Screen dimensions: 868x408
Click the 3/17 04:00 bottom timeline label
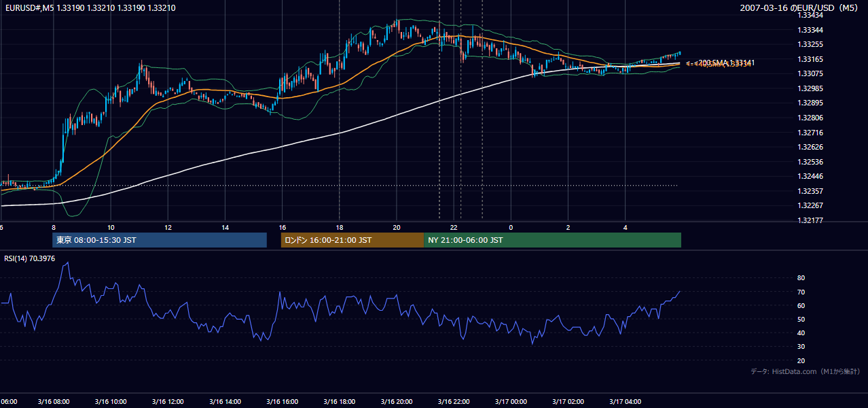pyautogui.click(x=626, y=401)
